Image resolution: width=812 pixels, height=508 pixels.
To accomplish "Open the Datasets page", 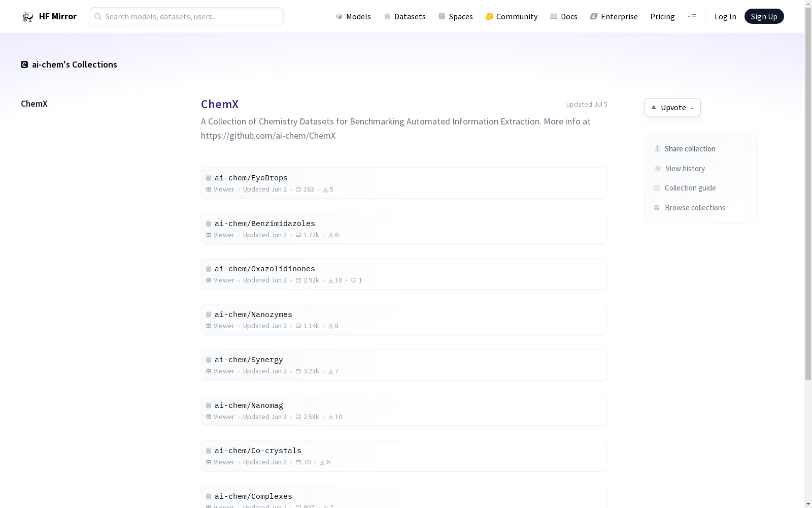I will 404,17.
